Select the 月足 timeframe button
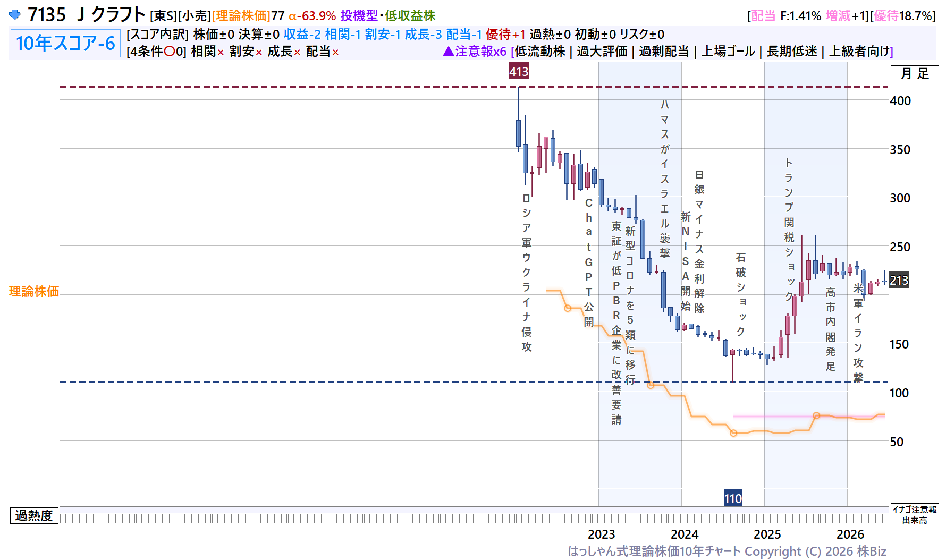This screenshot has height=560, width=946. click(x=915, y=74)
